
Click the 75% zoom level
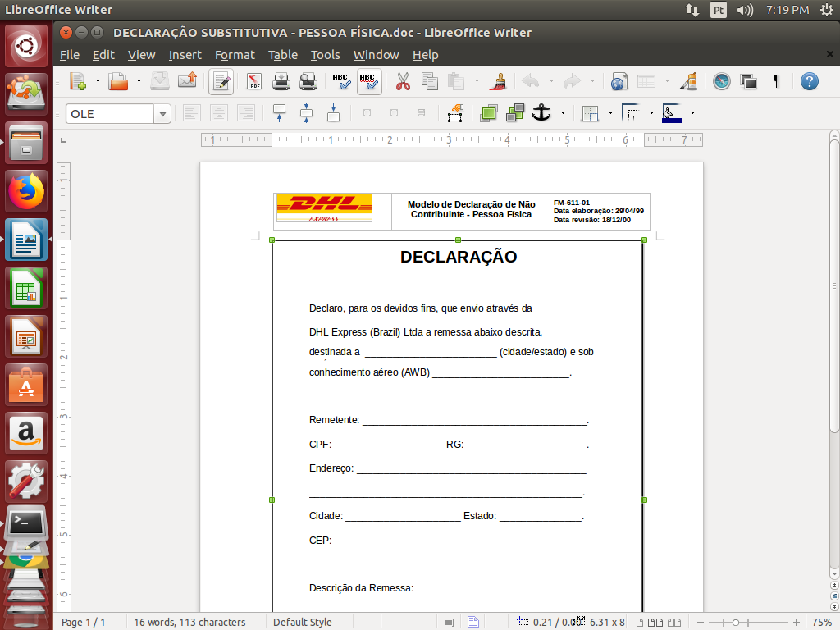[x=822, y=623]
